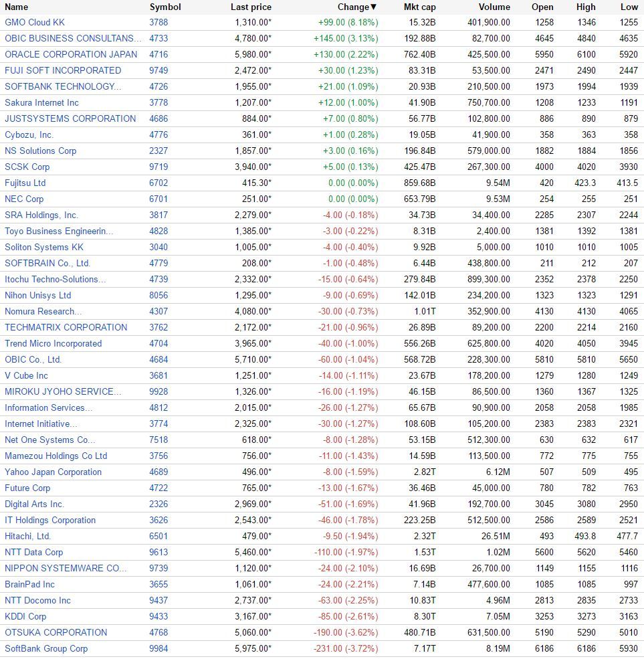Image resolution: width=644 pixels, height=659 pixels.
Task: Open OBIC BUSINESS CONSULTANS company link
Action: (73, 38)
